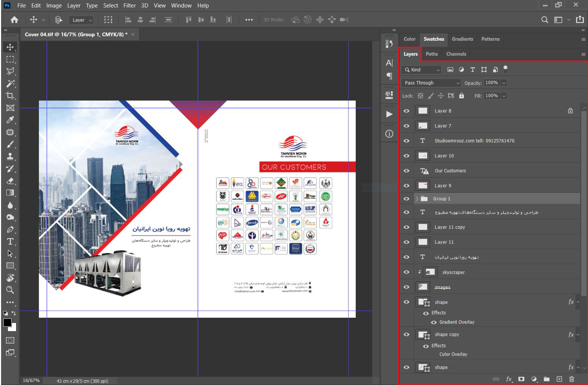Open the Fill percentage dropdown arrow
This screenshot has height=385, width=588.
click(504, 96)
